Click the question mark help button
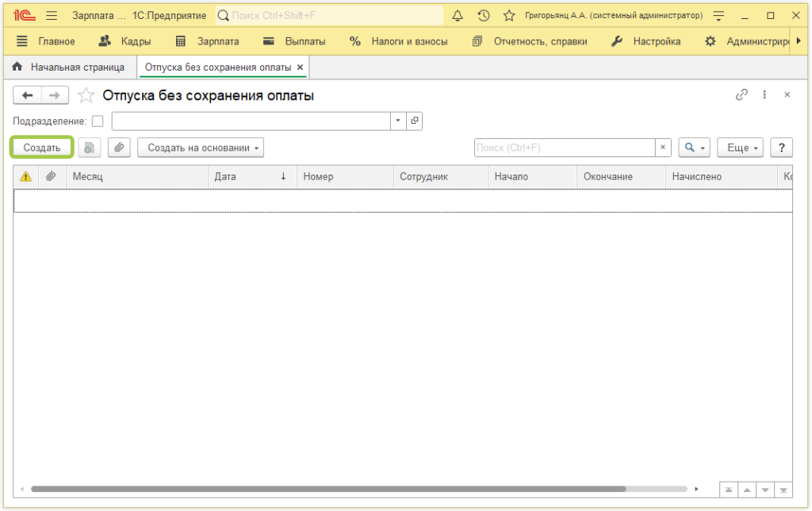Screen dimensions: 812x511 [782, 148]
